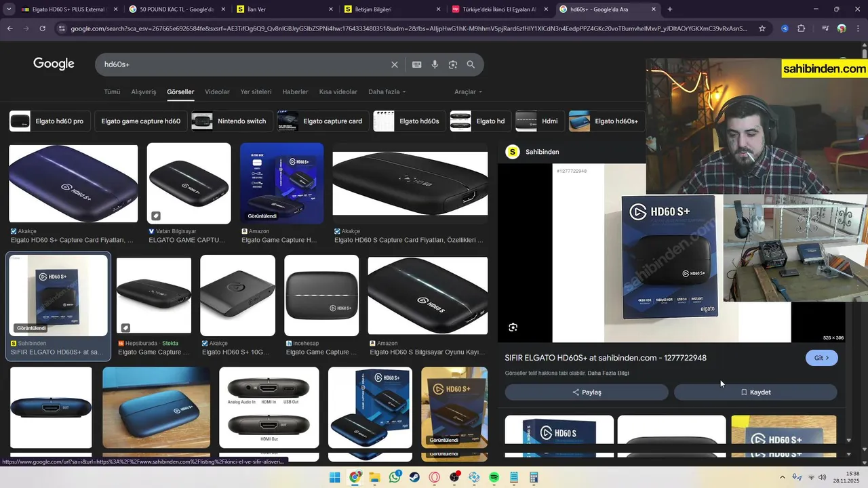Open the Araçlar tools dropdown

pos(468,91)
